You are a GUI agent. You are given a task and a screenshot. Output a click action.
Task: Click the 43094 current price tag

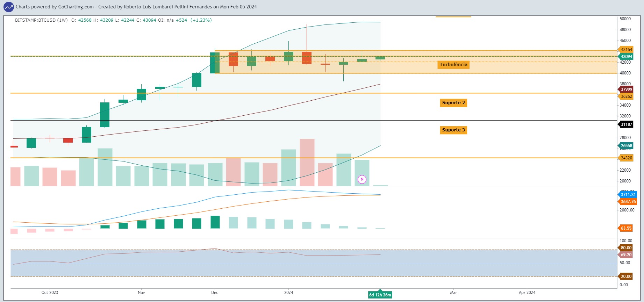click(x=626, y=57)
